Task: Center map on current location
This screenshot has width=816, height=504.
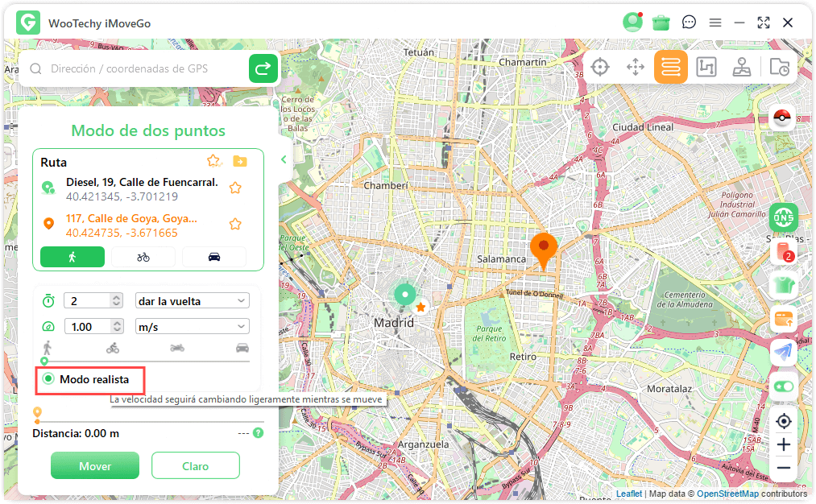Action: tap(783, 421)
